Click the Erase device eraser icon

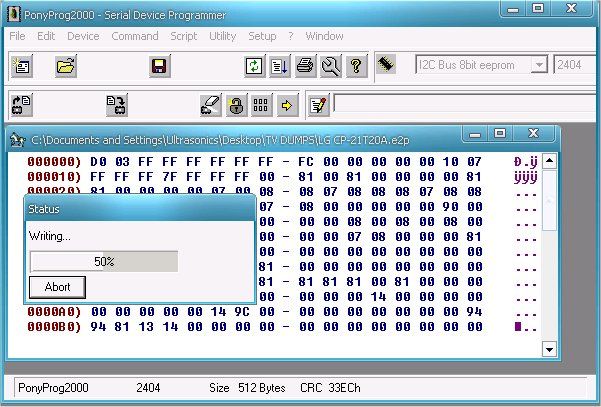(x=210, y=105)
